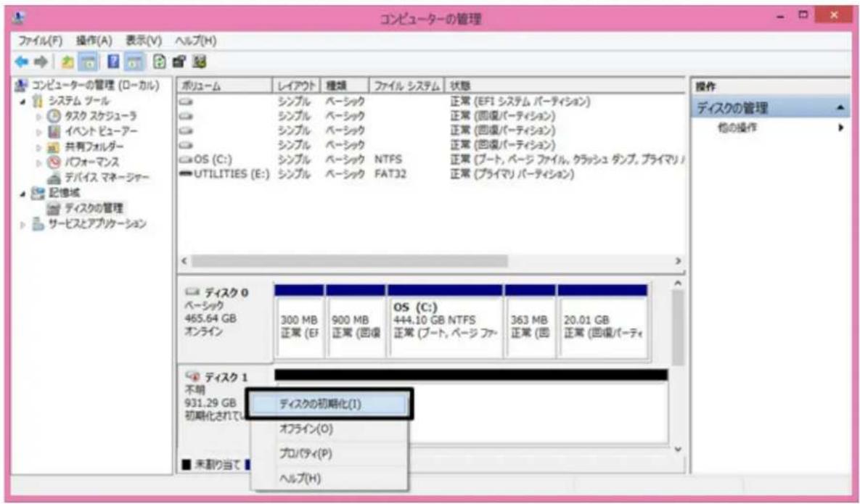Open the ファイル(F) menu
The image size is (860, 504).
coord(41,41)
